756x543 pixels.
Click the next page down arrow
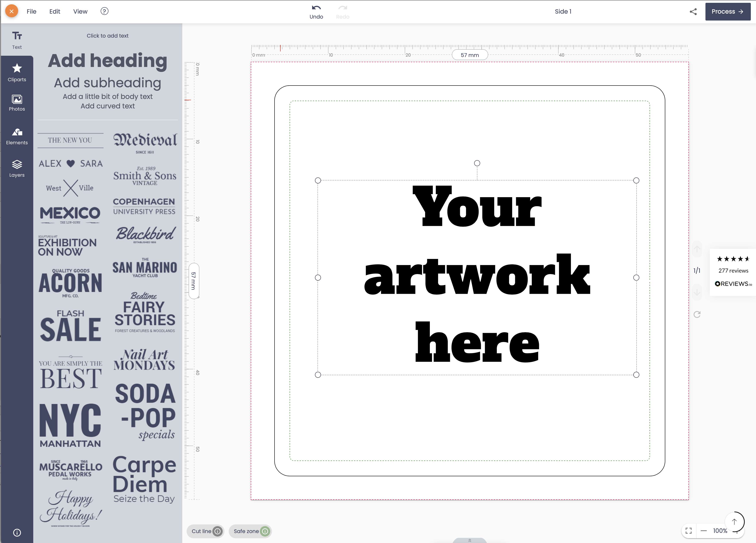click(697, 292)
